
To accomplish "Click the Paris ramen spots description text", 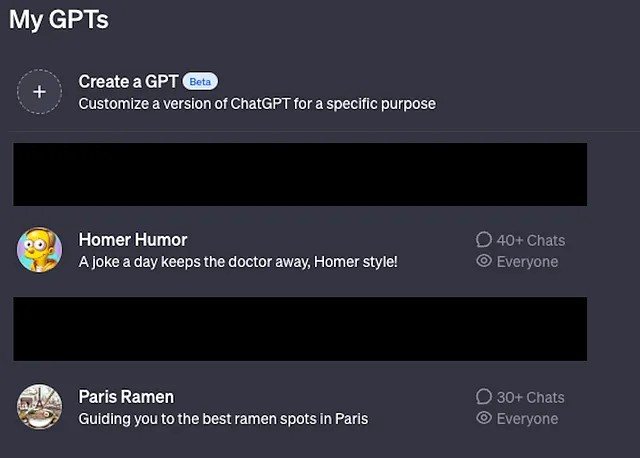I will pos(223,419).
